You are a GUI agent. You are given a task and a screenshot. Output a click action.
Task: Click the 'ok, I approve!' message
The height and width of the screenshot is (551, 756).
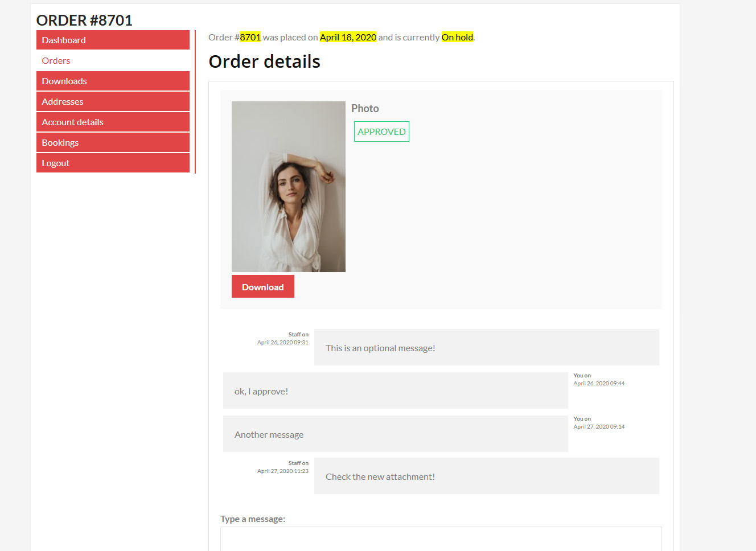click(395, 391)
